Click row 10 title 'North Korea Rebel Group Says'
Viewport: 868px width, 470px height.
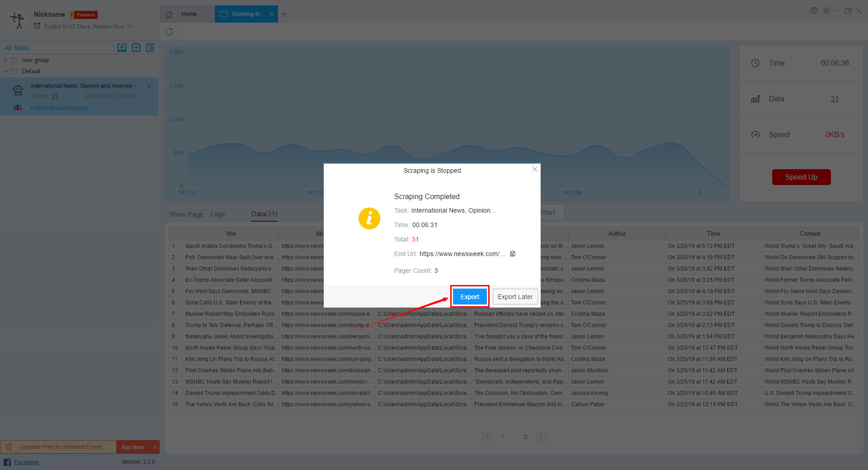230,348
